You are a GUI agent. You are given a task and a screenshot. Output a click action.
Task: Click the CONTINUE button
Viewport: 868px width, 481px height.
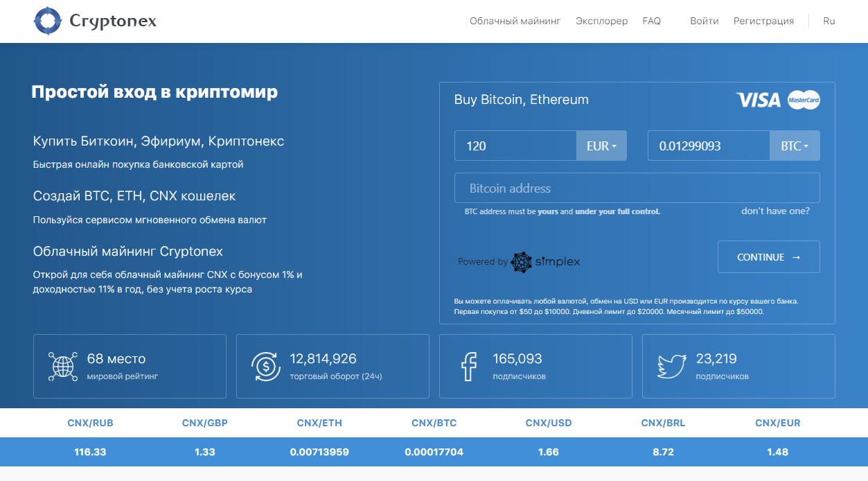pyautogui.click(x=769, y=257)
